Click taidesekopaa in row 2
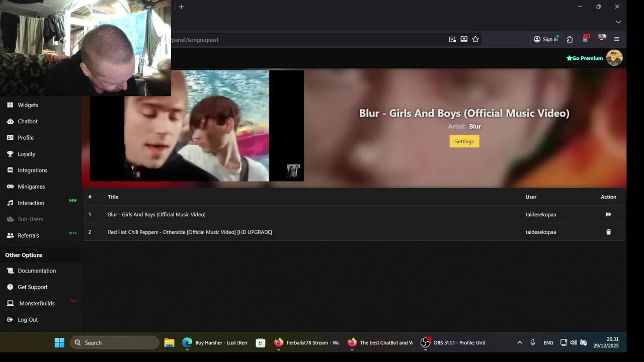This screenshot has width=644, height=362. click(541, 232)
